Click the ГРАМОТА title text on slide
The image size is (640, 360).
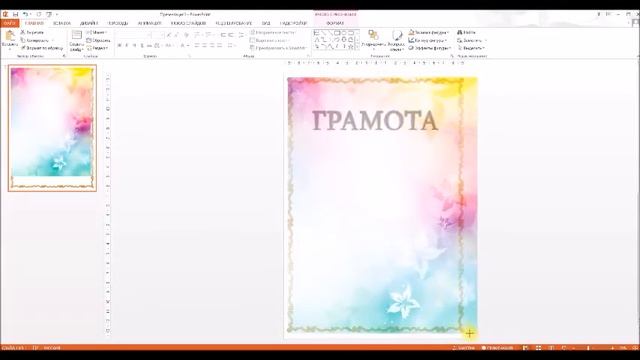pyautogui.click(x=375, y=121)
